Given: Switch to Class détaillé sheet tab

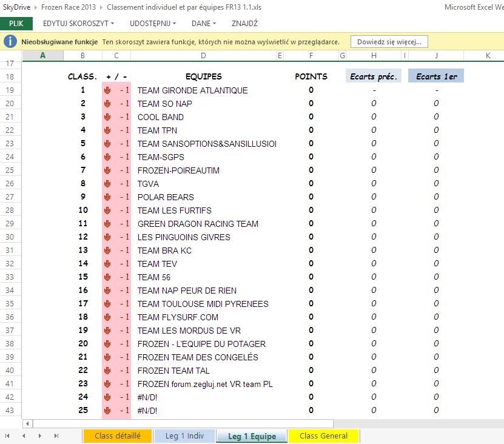Looking at the screenshot, I should tap(117, 436).
